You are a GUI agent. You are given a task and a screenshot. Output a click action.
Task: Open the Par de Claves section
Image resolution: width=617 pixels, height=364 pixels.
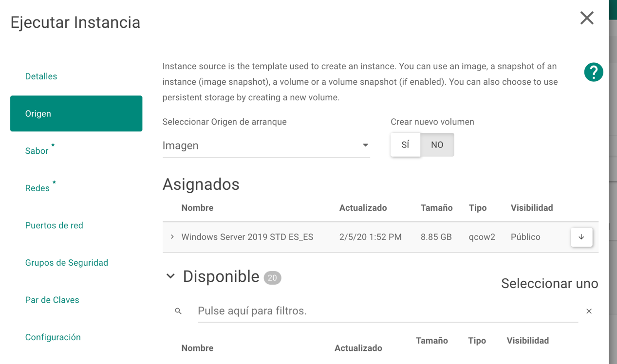point(52,300)
